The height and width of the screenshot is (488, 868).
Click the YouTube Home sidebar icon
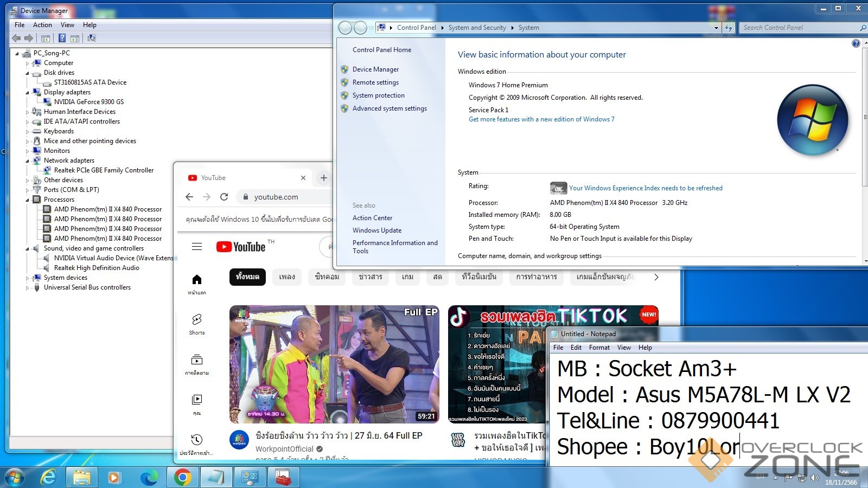point(196,280)
